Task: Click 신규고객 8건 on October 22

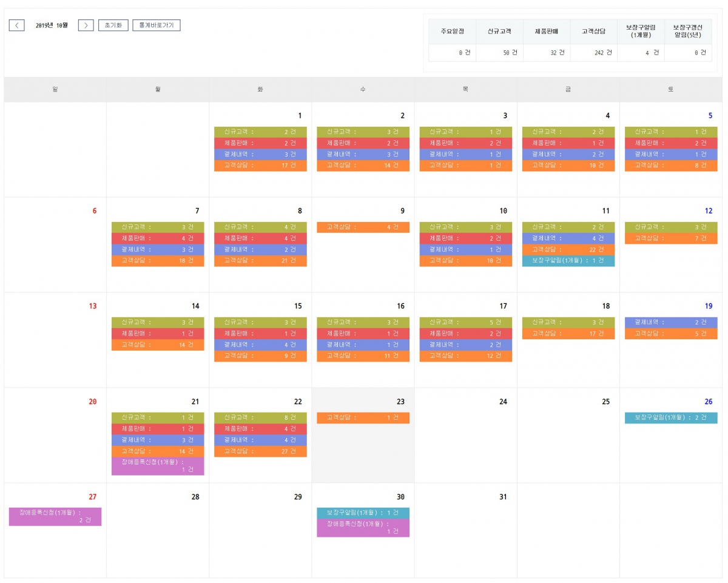Action: coord(260,417)
